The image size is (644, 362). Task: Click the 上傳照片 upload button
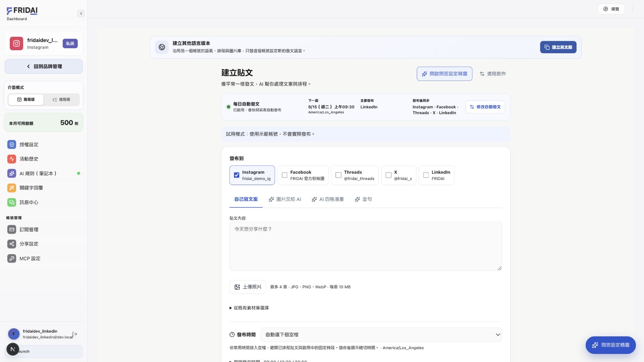(248, 287)
